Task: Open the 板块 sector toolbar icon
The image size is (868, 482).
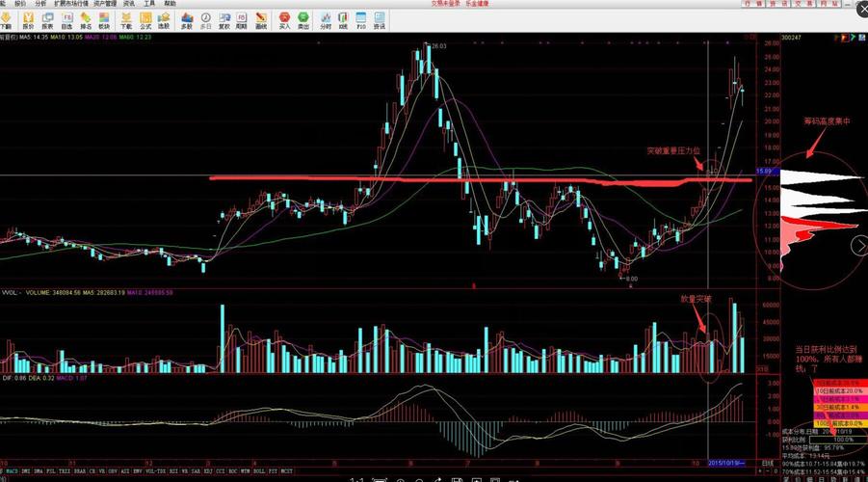Action: pyautogui.click(x=104, y=21)
